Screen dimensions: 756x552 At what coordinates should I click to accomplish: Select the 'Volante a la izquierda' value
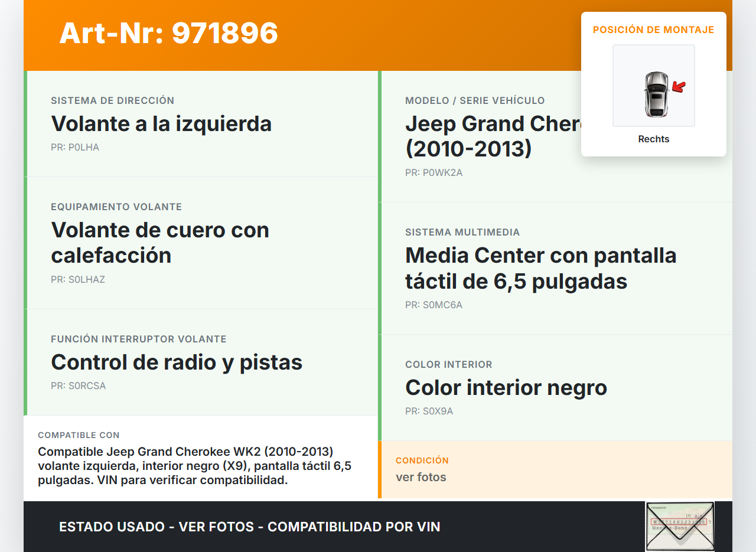[161, 124]
